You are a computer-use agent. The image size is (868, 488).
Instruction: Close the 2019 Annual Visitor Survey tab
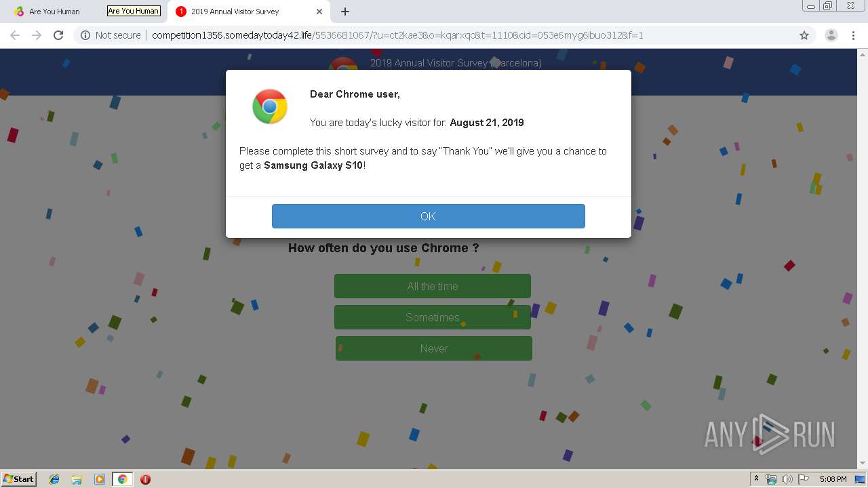(319, 12)
